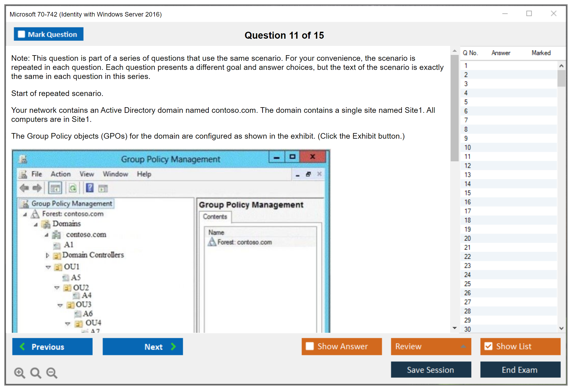Click the forward arrow in GPM toolbar

[x=37, y=188]
